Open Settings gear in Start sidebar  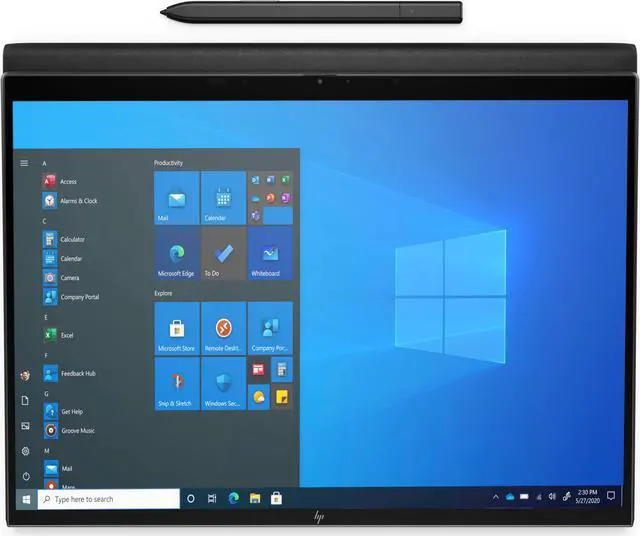coord(25,450)
